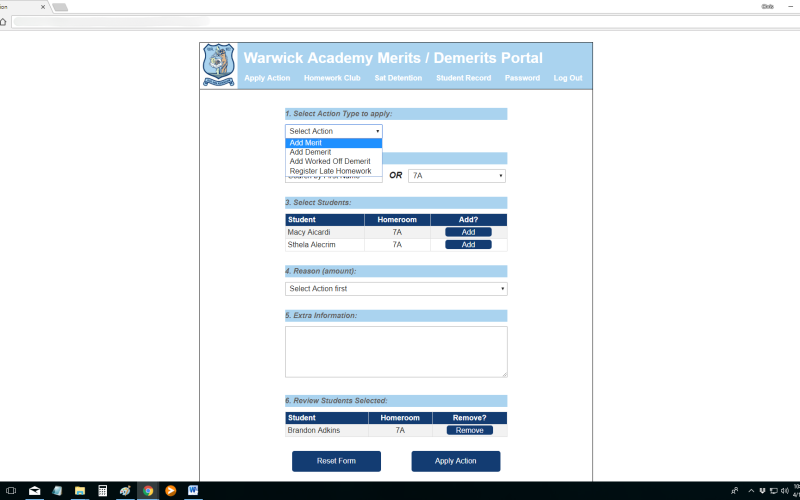Open the notepad-style app on taskbar
Image resolution: width=800 pixels, height=500 pixels.
[57, 491]
